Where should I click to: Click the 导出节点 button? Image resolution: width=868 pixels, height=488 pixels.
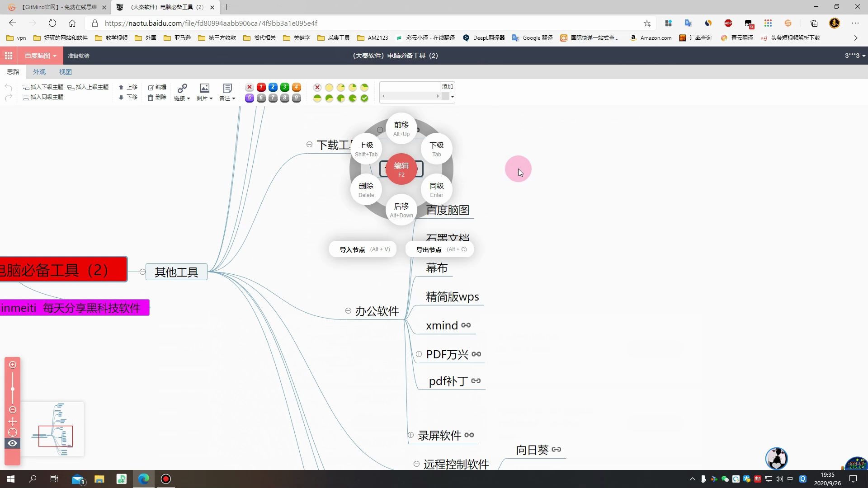[440, 249]
